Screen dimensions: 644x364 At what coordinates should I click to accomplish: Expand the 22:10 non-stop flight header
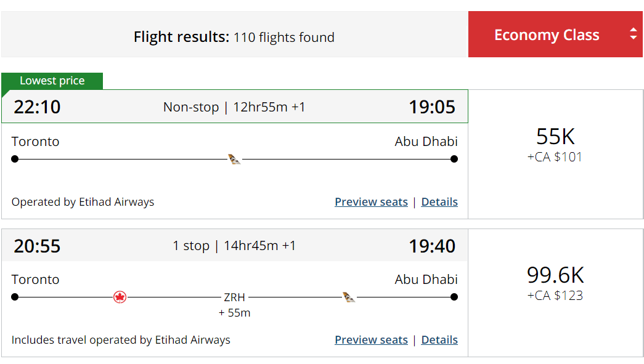[x=234, y=107]
